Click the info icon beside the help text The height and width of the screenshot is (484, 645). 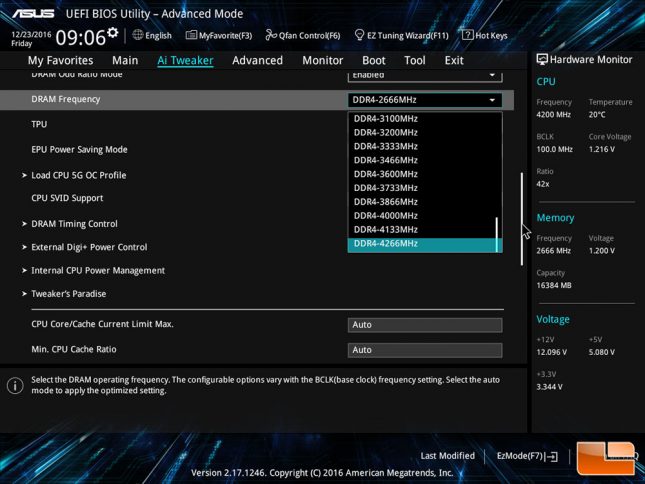click(15, 386)
